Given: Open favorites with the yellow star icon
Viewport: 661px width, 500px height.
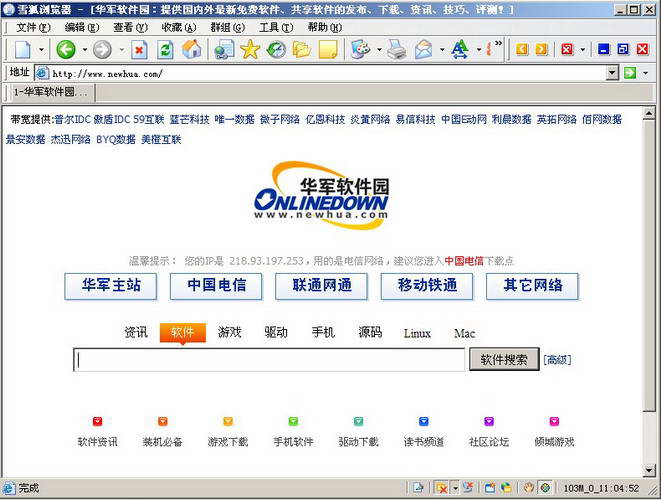Looking at the screenshot, I should pyautogui.click(x=250, y=50).
